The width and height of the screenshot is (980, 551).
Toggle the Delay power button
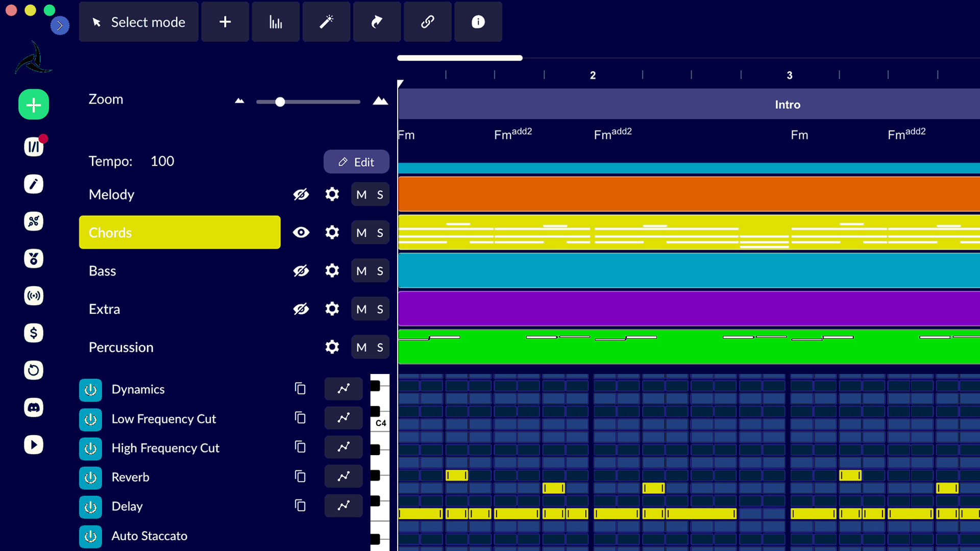(90, 507)
